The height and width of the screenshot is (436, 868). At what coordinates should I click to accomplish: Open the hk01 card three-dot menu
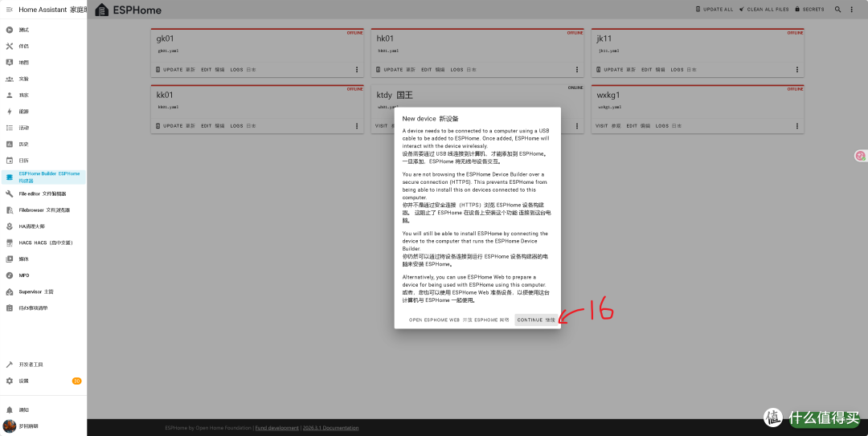click(x=577, y=70)
